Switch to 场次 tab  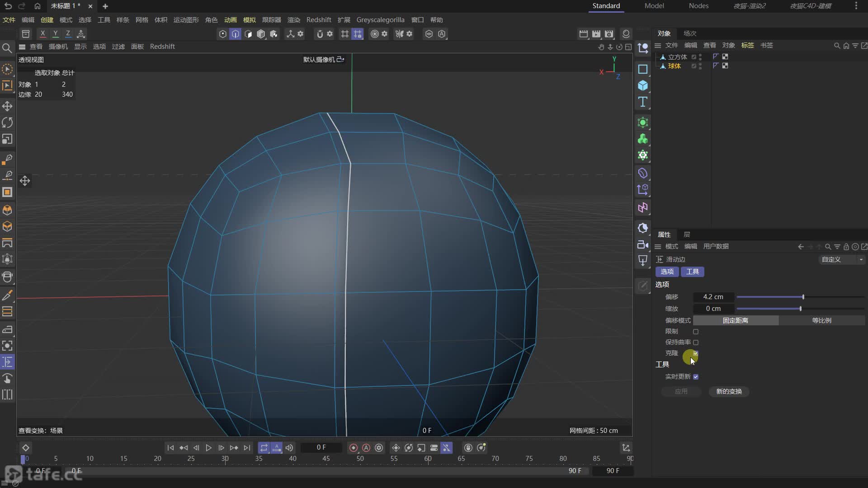pyautogui.click(x=690, y=33)
